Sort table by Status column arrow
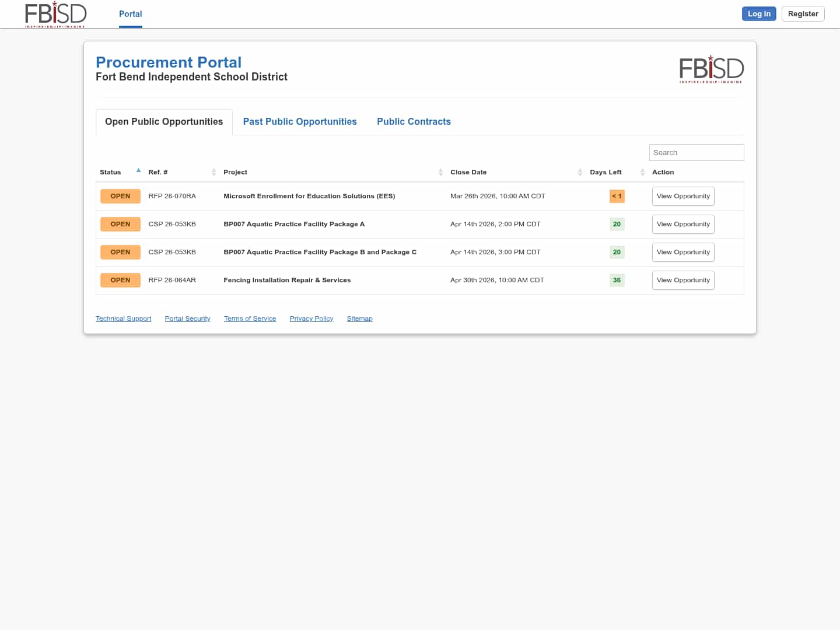The image size is (840, 630). [x=138, y=171]
